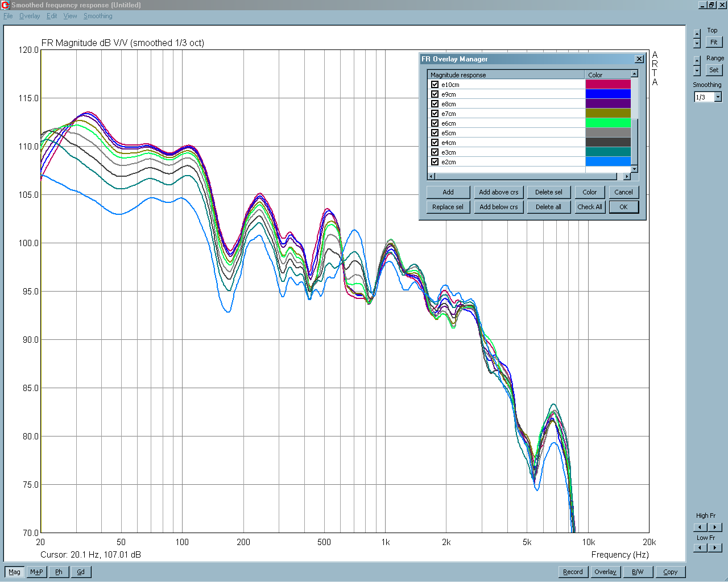The image size is (728, 582).
Task: Click the Magnitude response column header
Action: pyautogui.click(x=506, y=75)
